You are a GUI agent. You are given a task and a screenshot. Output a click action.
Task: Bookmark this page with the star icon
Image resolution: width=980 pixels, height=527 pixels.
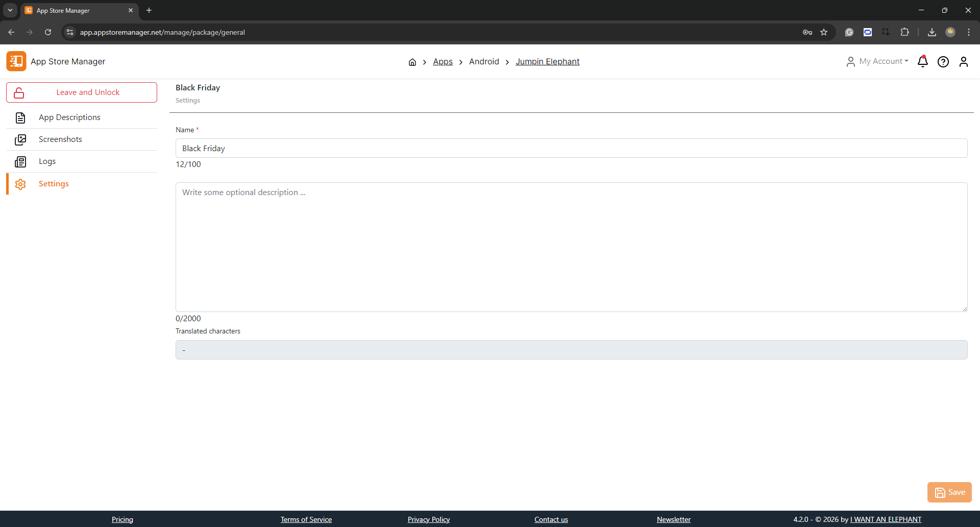[x=824, y=32]
